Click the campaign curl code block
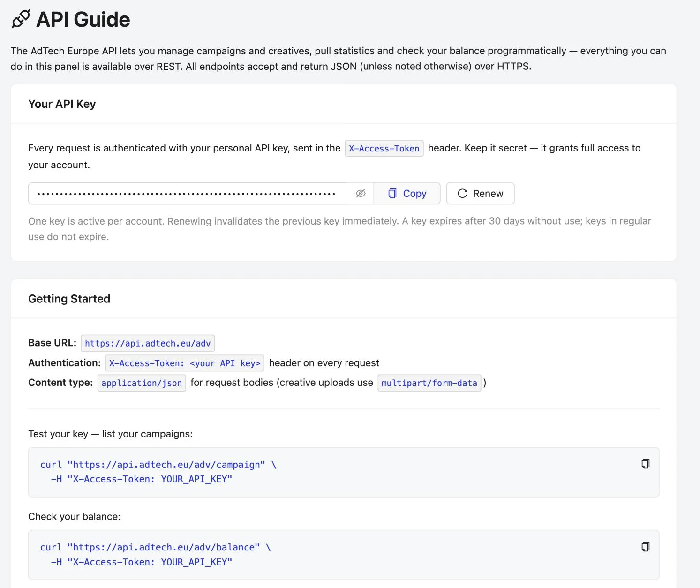The height and width of the screenshot is (588, 700). (x=344, y=472)
